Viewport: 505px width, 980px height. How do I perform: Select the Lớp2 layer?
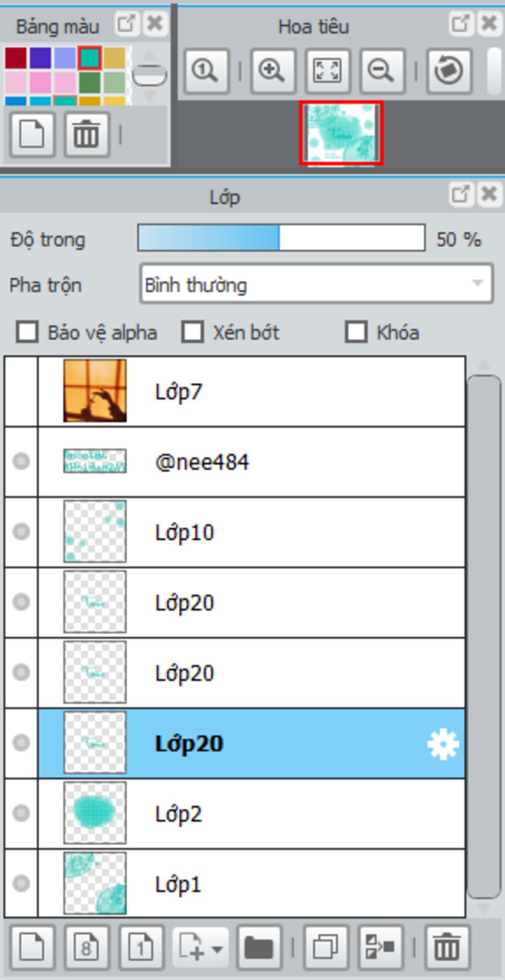pyautogui.click(x=252, y=814)
